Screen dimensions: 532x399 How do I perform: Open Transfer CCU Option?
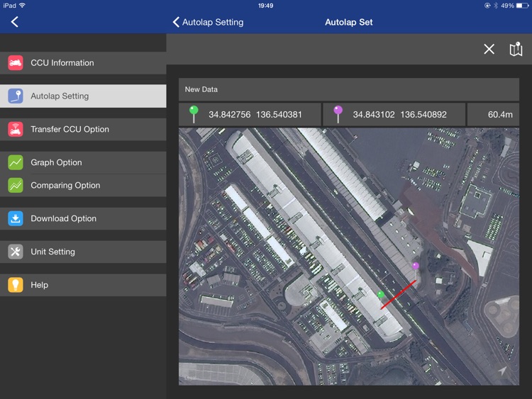(83, 129)
